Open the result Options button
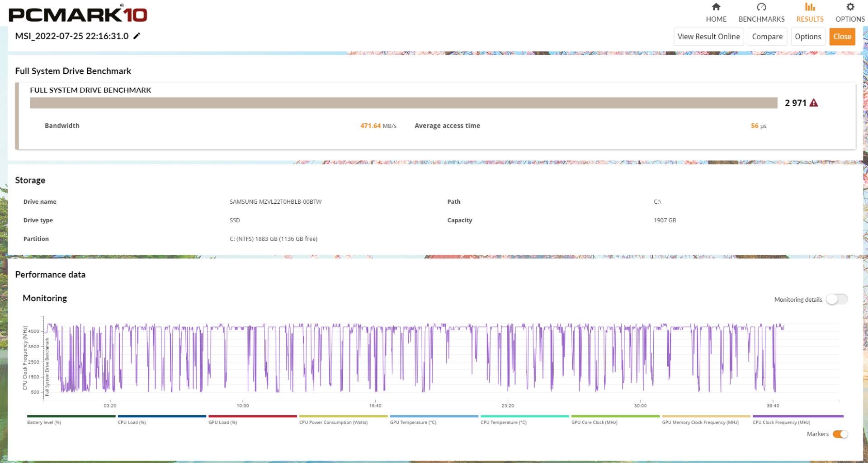Viewport: 868px width, 463px height. 808,37
